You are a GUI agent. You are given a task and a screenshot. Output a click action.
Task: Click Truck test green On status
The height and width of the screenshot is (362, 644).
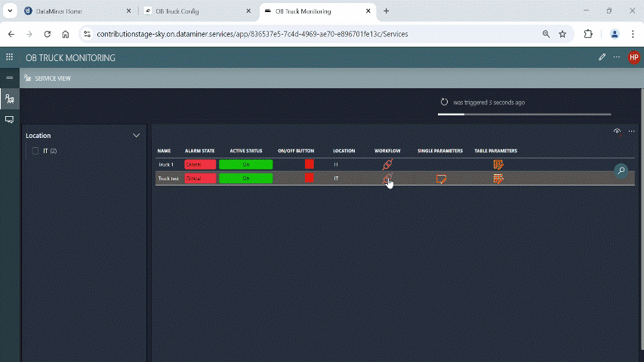[245, 179]
